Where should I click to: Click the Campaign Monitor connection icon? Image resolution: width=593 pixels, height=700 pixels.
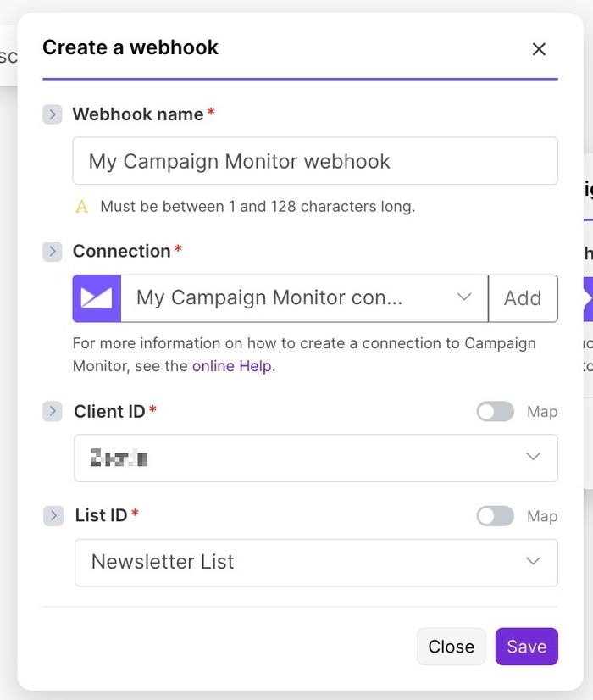tap(96, 298)
